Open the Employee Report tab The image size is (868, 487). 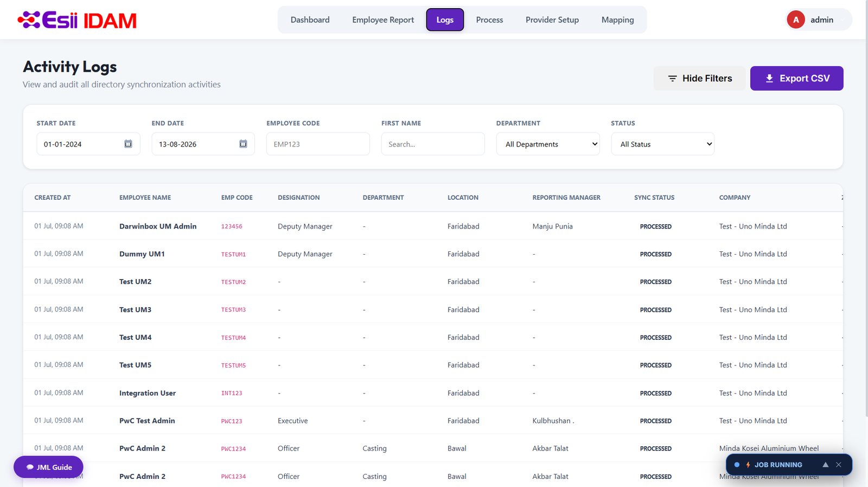click(x=383, y=20)
